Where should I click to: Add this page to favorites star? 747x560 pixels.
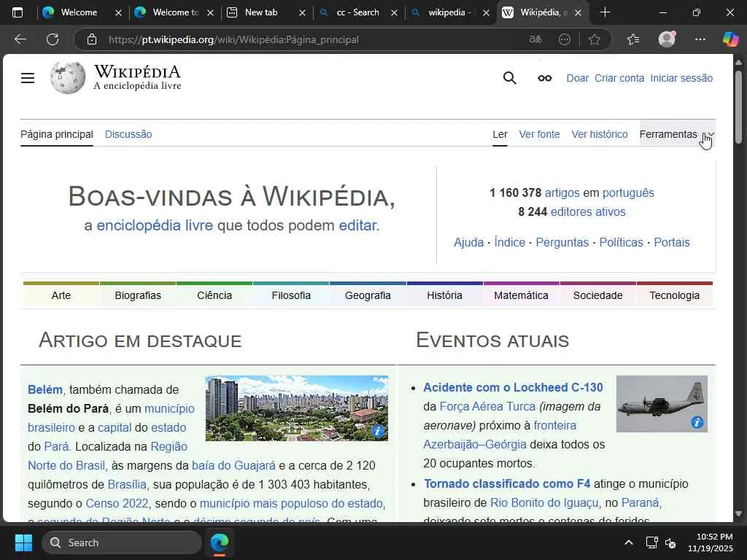coord(594,39)
